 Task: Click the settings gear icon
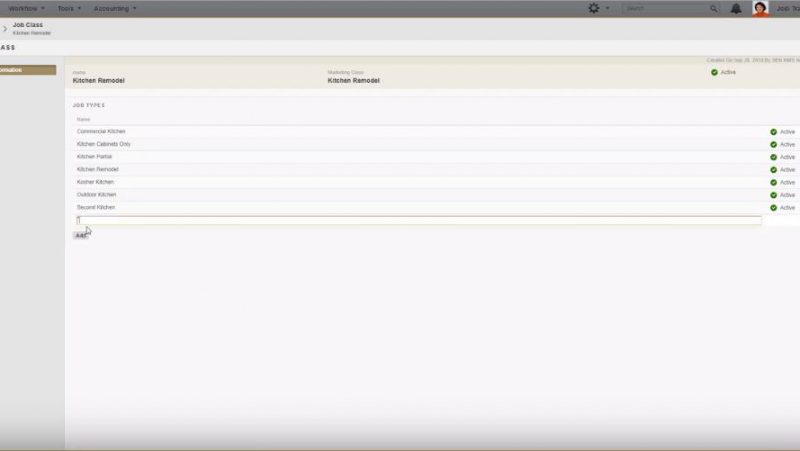click(594, 8)
